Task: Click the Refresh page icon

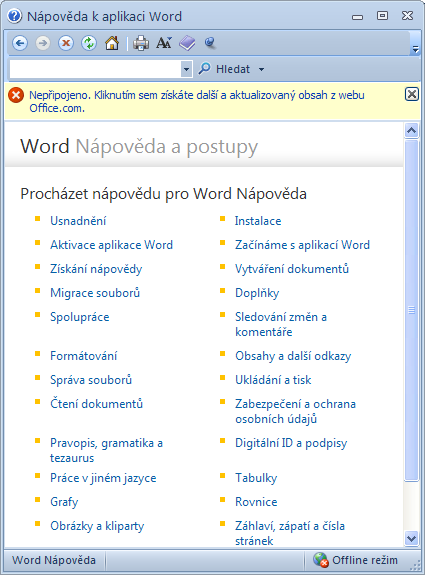Action: click(x=89, y=43)
